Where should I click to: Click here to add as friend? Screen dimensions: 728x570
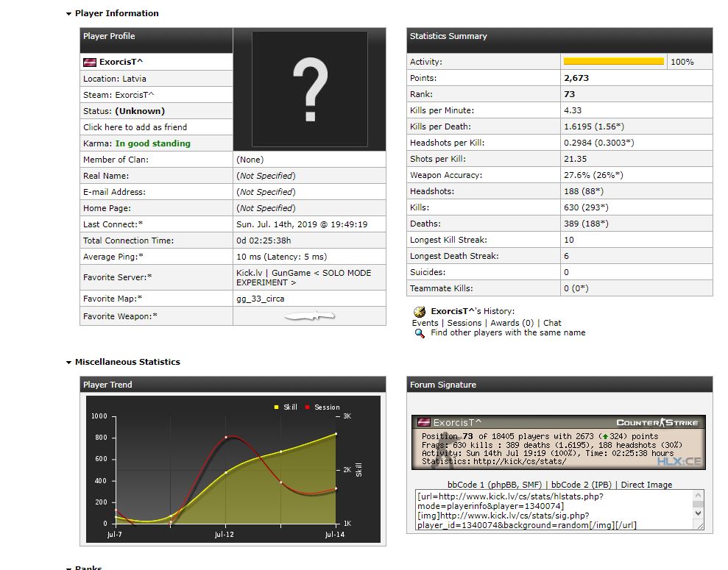click(135, 127)
